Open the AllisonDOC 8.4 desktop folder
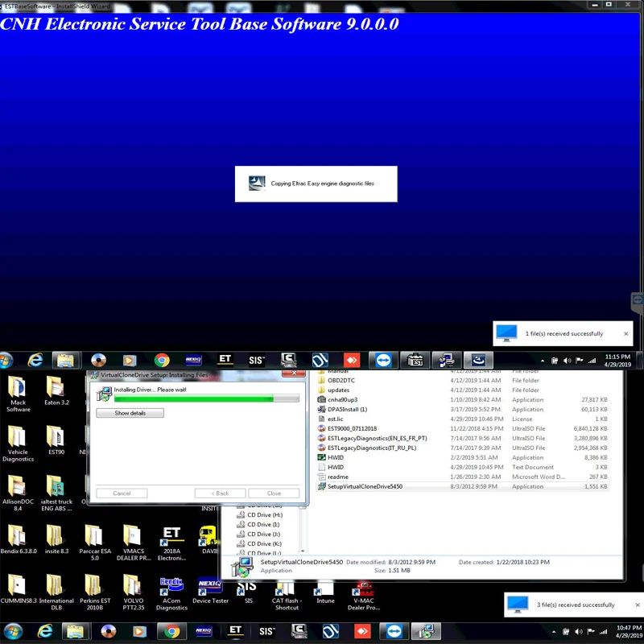This screenshot has height=644, width=644. 18,486
